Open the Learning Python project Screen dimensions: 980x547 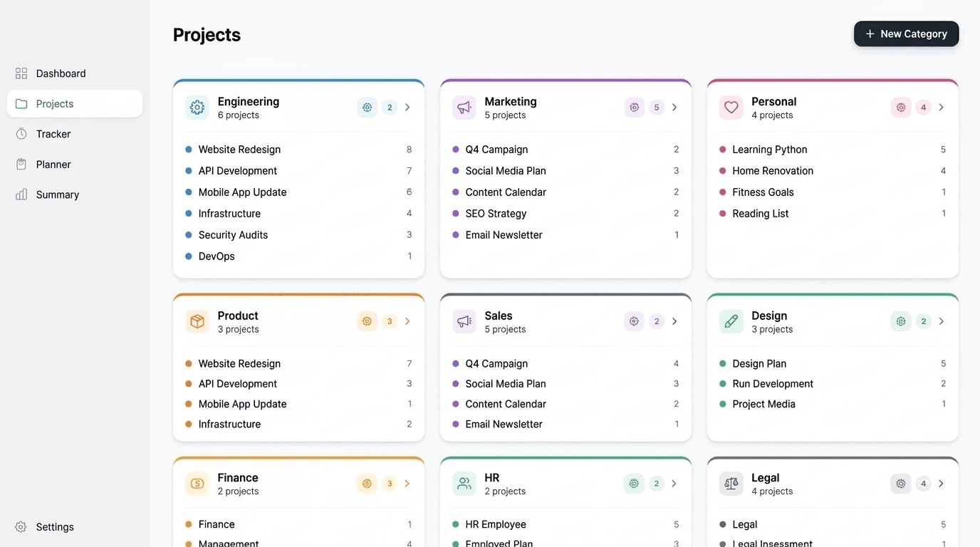[x=833, y=150]
